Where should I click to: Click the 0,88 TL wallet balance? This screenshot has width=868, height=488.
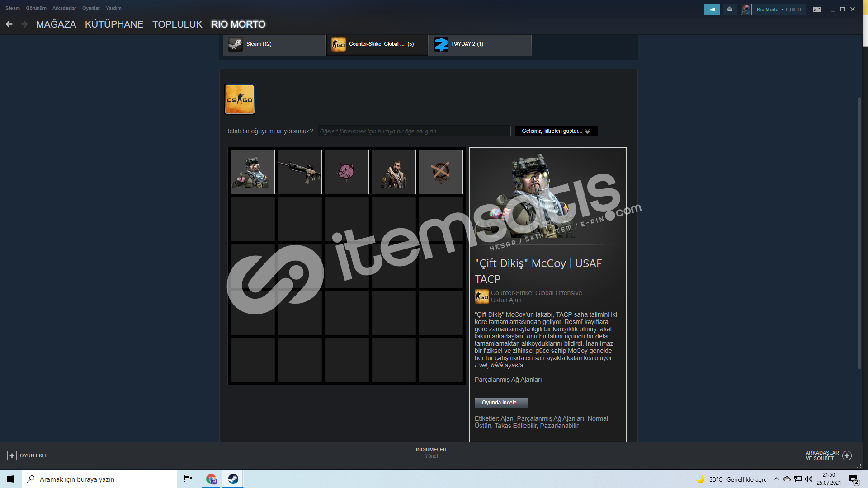coord(794,9)
